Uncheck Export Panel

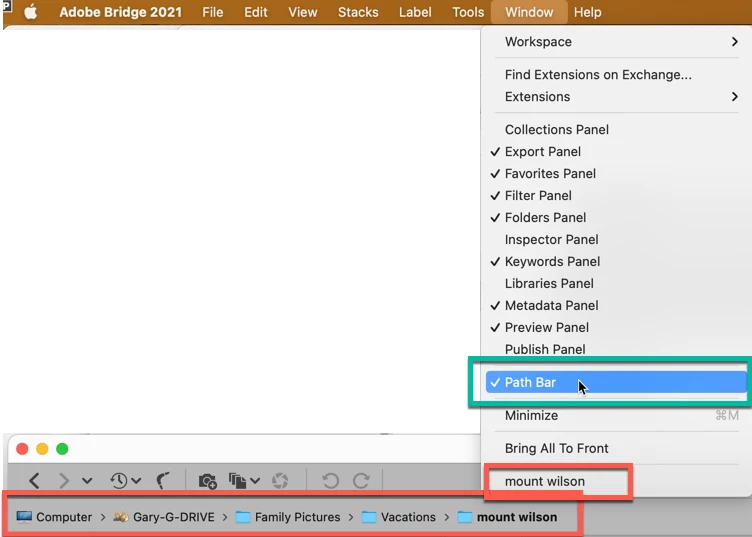pyautogui.click(x=616, y=152)
